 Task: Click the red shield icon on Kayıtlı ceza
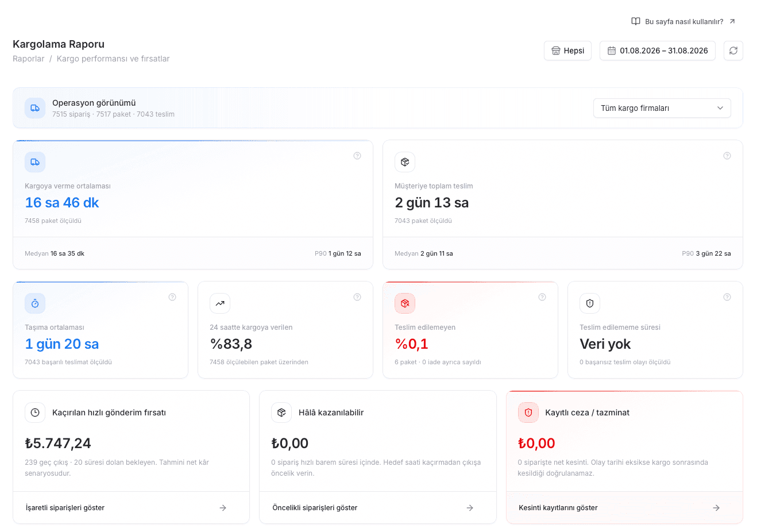(528, 413)
